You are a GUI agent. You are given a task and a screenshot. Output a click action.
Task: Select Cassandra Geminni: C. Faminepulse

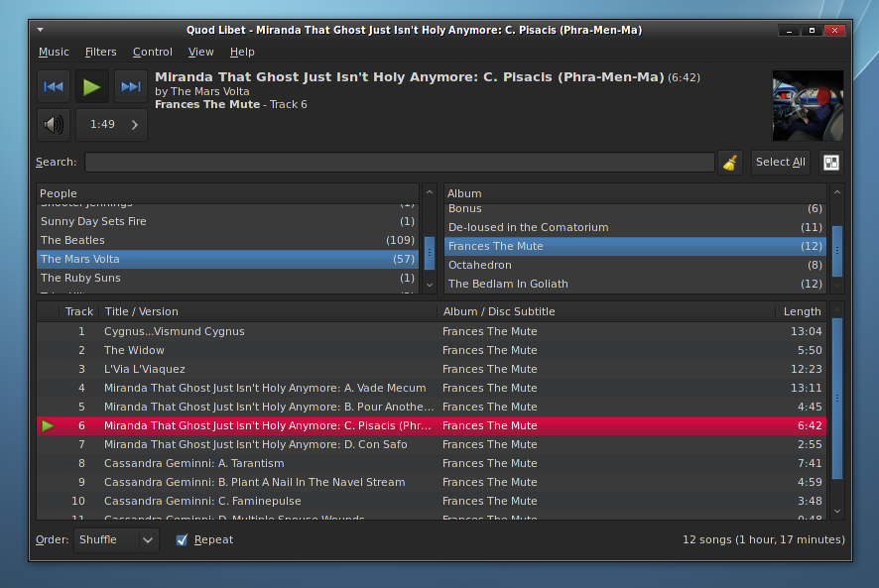pyautogui.click(x=432, y=501)
